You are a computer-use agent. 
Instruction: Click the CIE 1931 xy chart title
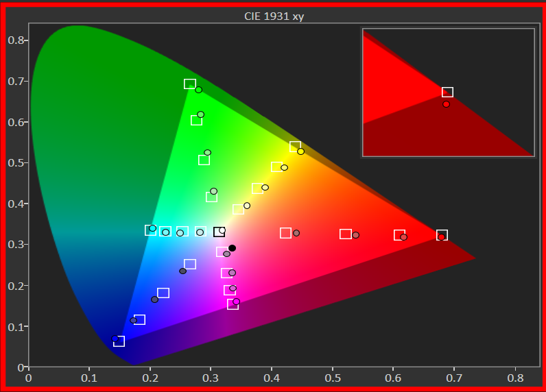click(274, 16)
